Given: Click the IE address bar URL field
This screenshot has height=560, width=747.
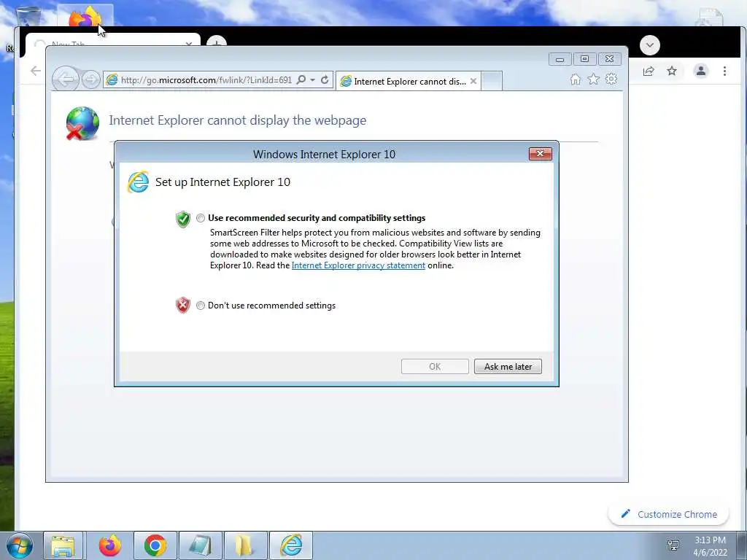Looking at the screenshot, I should pyautogui.click(x=206, y=80).
